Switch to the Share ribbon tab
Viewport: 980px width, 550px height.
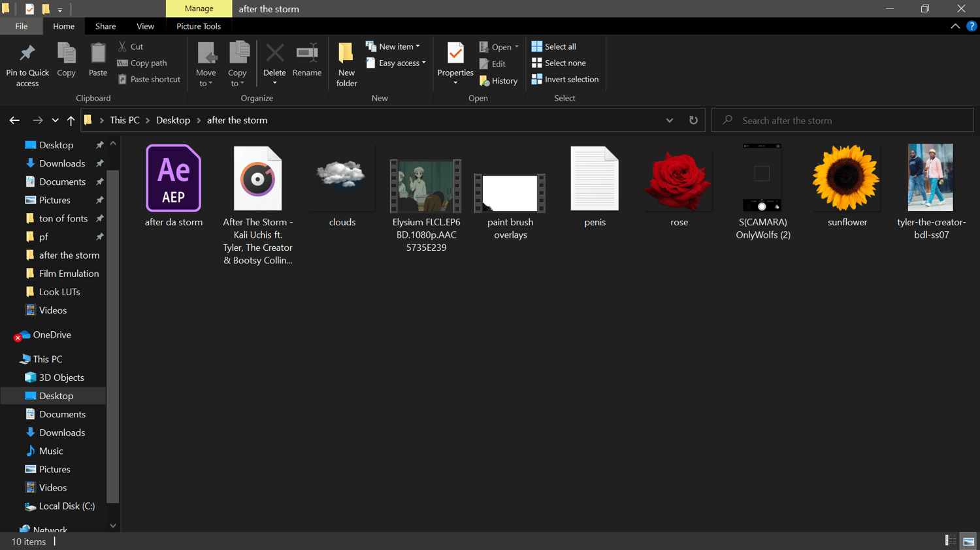[x=105, y=26]
